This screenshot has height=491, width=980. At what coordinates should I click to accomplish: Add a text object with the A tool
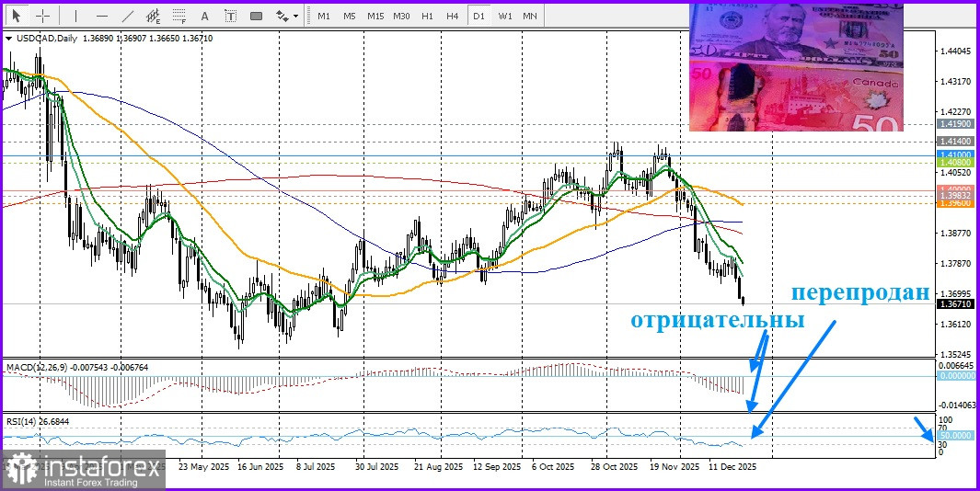pyautogui.click(x=204, y=16)
